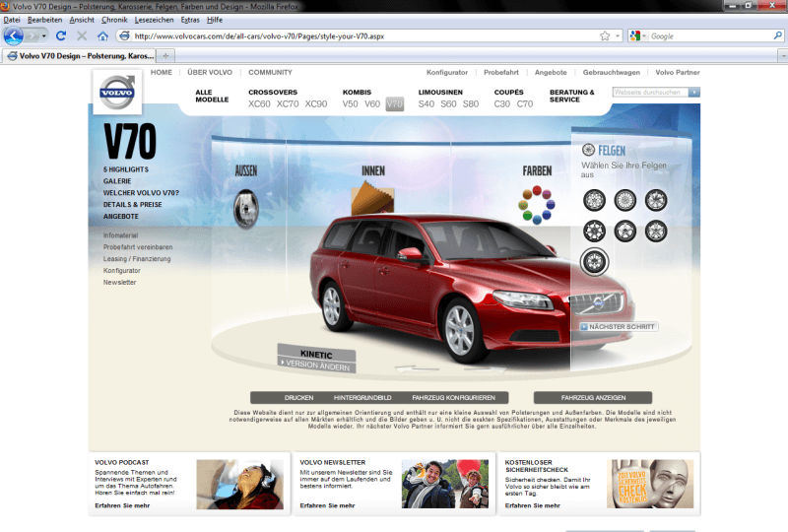
Task: Select the right wheel rim in second row
Action: coord(656,232)
